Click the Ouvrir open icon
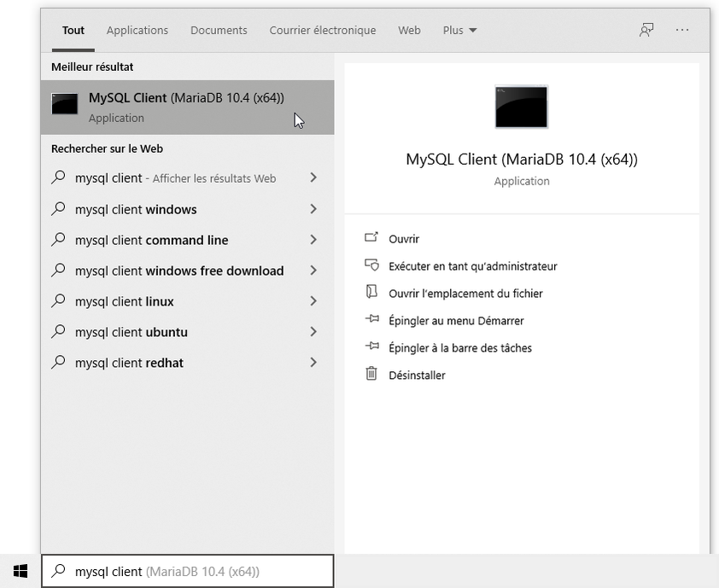The height and width of the screenshot is (588, 719). coord(371,237)
